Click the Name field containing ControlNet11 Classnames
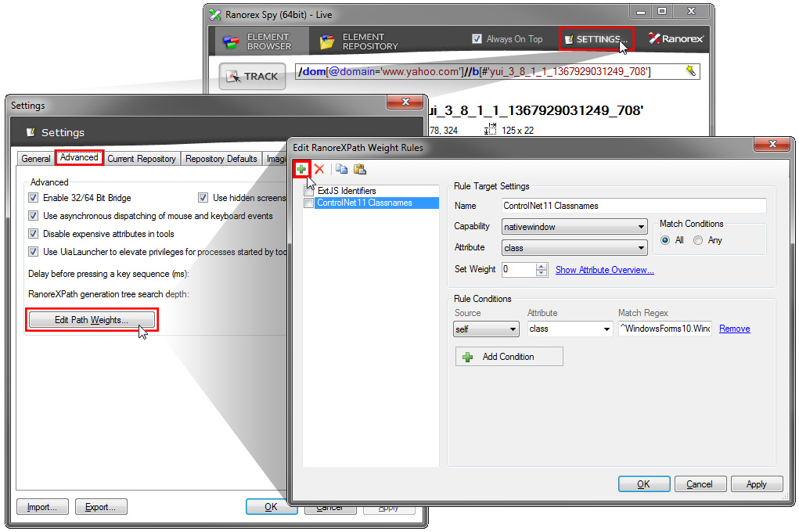Screen dimensions: 799x532 [x=634, y=206]
